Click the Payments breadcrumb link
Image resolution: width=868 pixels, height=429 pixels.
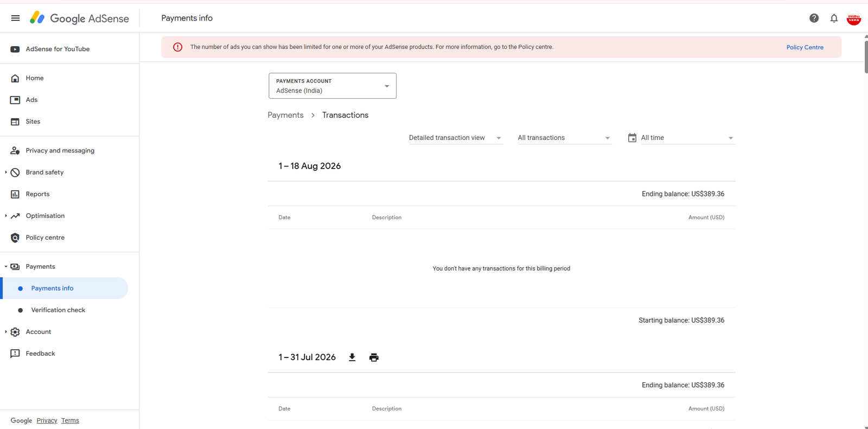[285, 115]
